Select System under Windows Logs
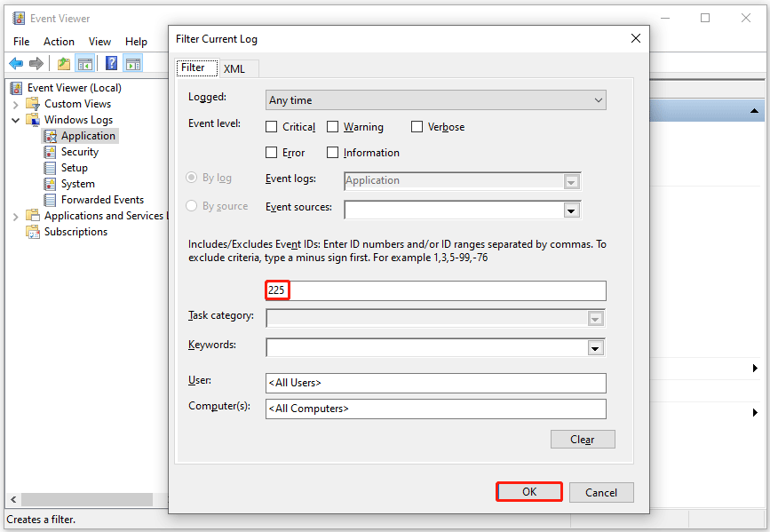Viewport: 770px width, 532px height. pos(77,184)
